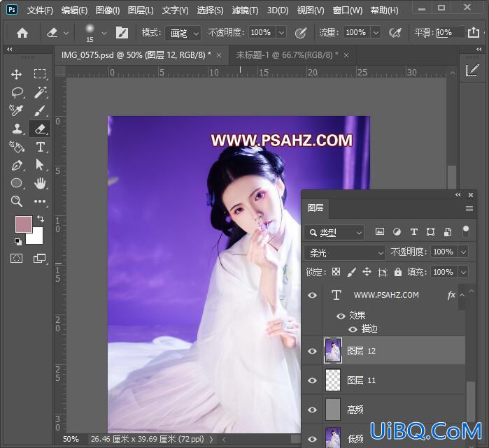
Task: Collapse the text layer effects list
Action: click(462, 295)
